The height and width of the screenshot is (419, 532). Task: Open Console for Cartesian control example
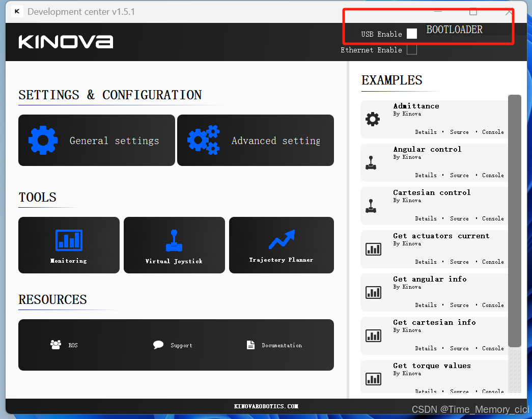493,219
